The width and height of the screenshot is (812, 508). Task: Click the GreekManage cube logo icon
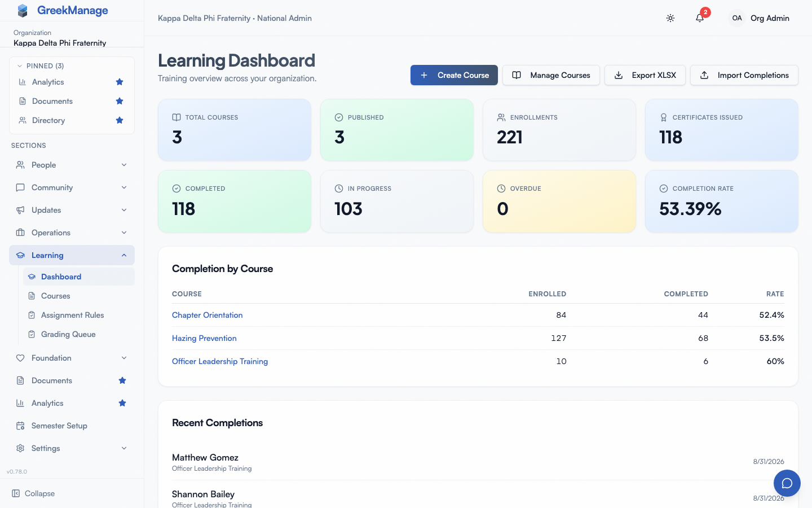(x=23, y=11)
